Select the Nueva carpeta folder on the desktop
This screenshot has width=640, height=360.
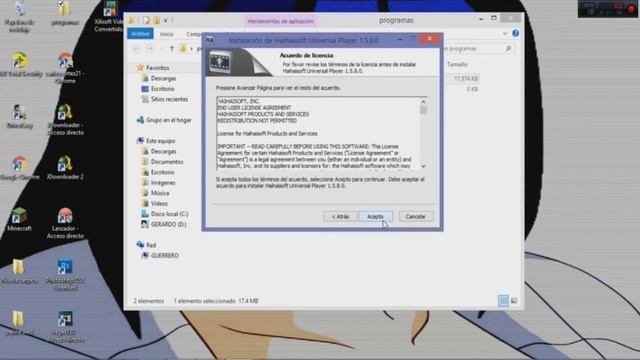click(19, 271)
